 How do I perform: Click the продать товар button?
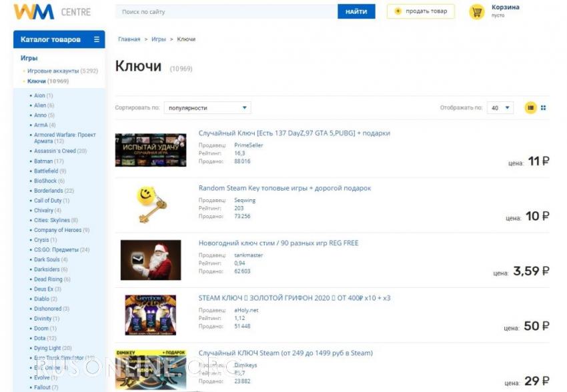pos(420,11)
